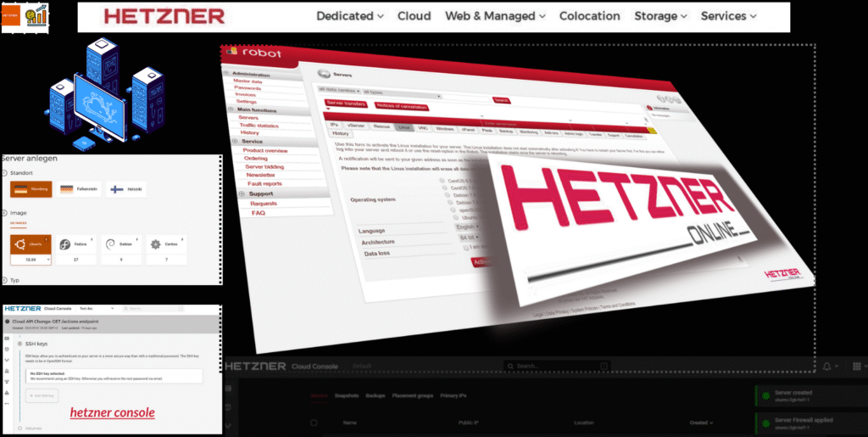The width and height of the screenshot is (868, 437).
Task: Click the Hetzner logo in the top navigation
Action: 164,16
